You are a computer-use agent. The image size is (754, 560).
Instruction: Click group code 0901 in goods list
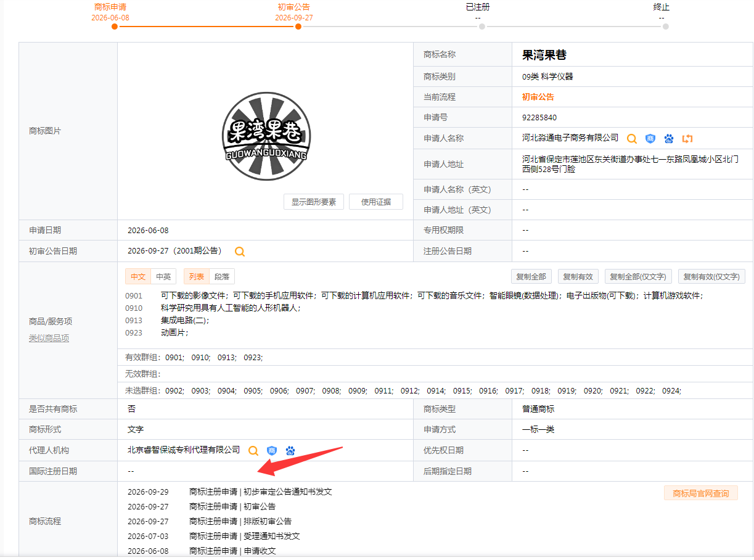134,296
